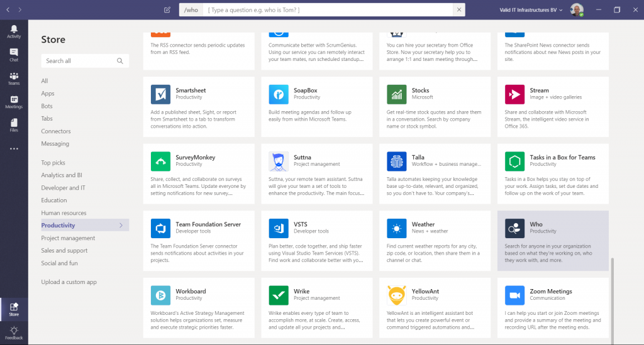Open the Human resources category
Screen dimensions: 644x345
(x=64, y=213)
